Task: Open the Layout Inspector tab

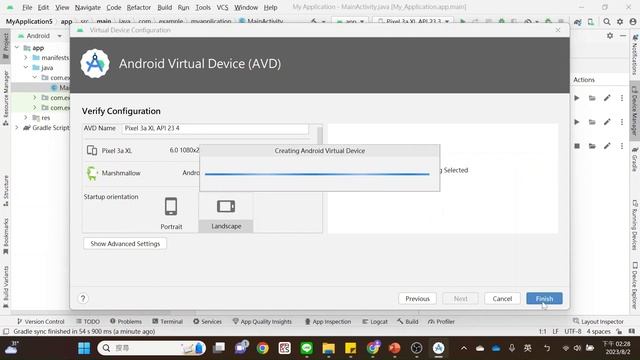Action: [598, 322]
